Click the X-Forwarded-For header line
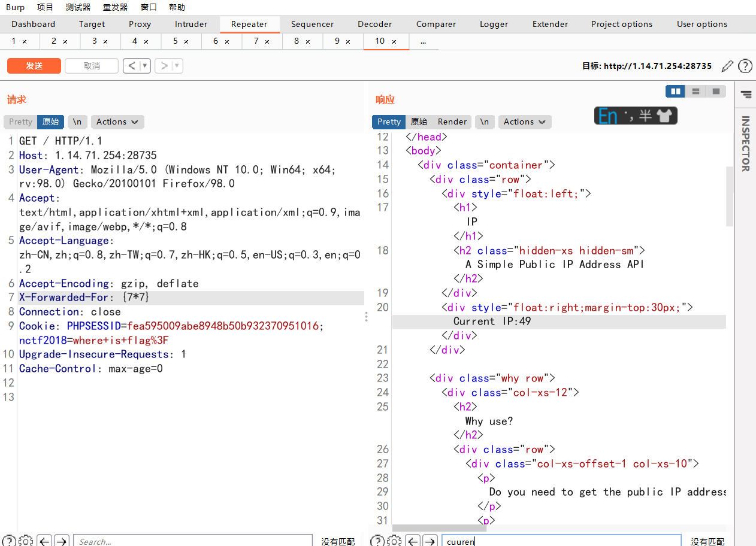Viewport: 756px width, 546px height. pyautogui.click(x=192, y=298)
